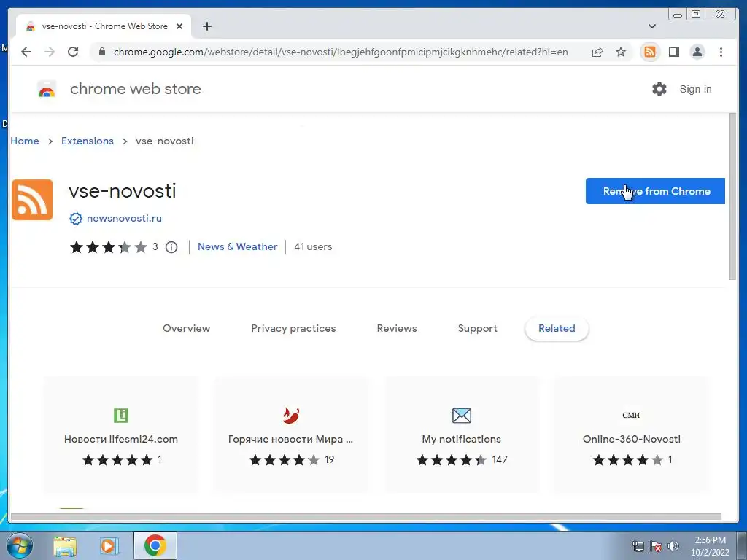Click the Chrome Web Store logo
The width and height of the screenshot is (747, 560).
pyautogui.click(x=47, y=90)
